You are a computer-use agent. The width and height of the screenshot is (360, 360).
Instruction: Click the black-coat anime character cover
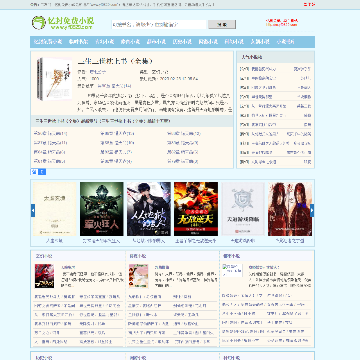click(x=149, y=209)
